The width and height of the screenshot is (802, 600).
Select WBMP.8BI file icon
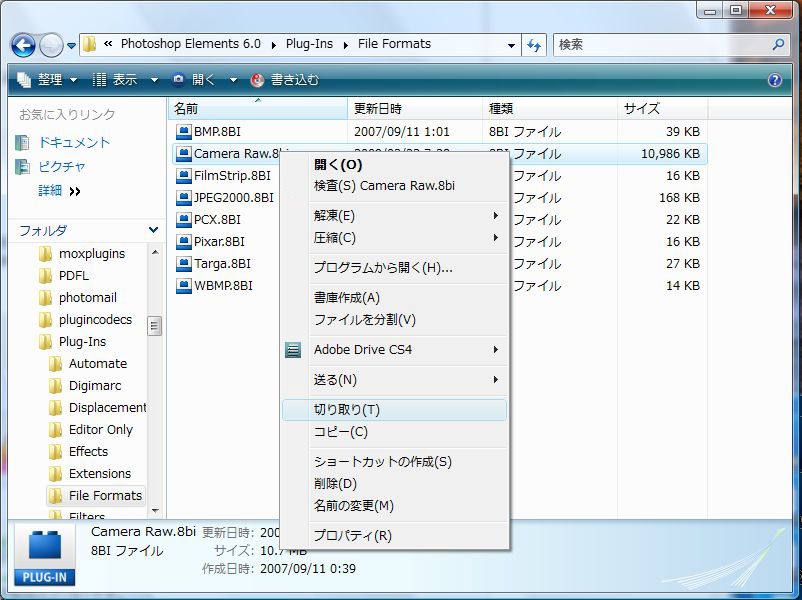pyautogui.click(x=183, y=286)
